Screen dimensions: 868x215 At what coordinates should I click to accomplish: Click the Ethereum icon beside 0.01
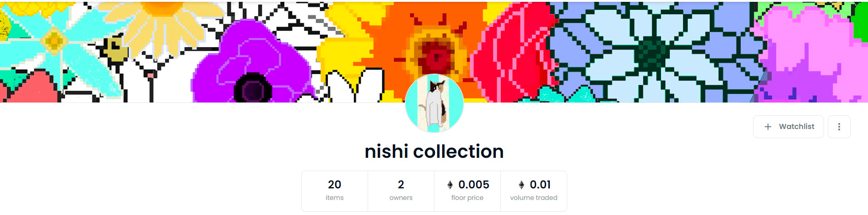tap(521, 185)
